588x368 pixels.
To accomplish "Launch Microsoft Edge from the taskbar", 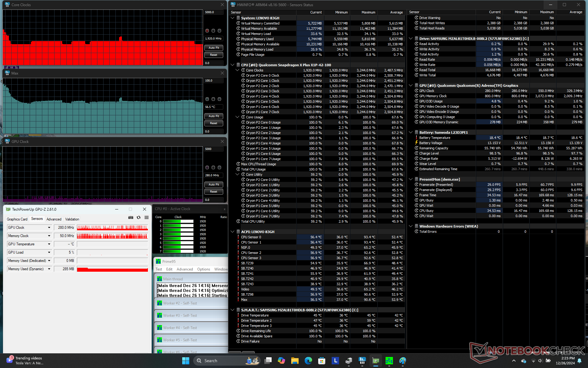I will [308, 361].
